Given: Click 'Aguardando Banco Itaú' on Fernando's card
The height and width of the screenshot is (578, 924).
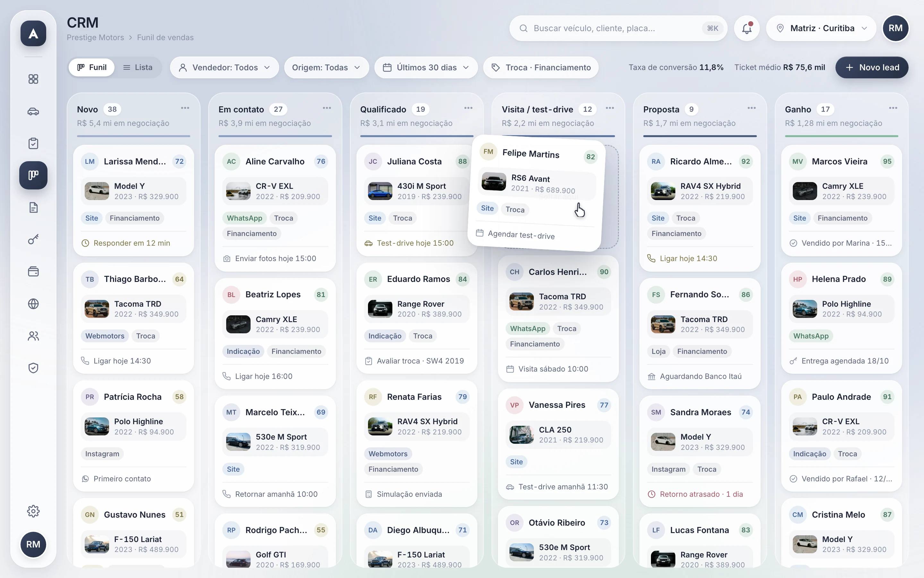Looking at the screenshot, I should coord(701,377).
